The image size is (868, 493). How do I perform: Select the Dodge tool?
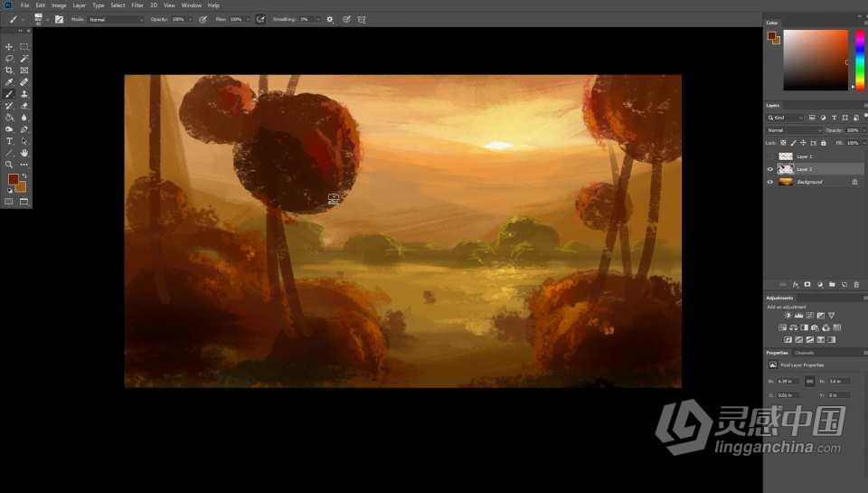coord(9,129)
